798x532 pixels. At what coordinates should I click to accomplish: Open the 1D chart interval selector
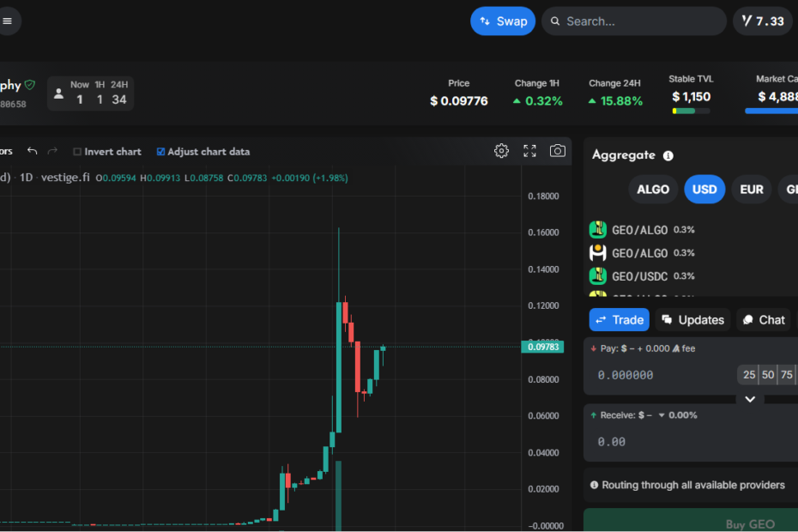click(27, 178)
